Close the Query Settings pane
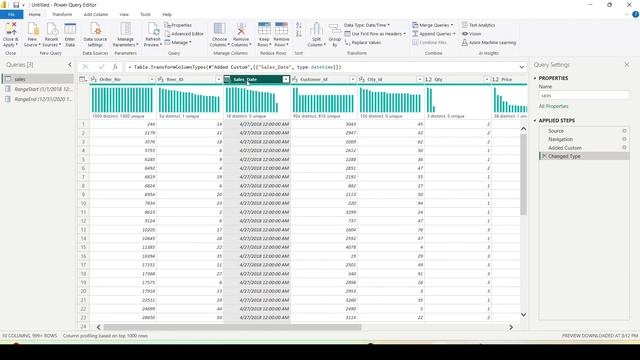 tap(627, 64)
